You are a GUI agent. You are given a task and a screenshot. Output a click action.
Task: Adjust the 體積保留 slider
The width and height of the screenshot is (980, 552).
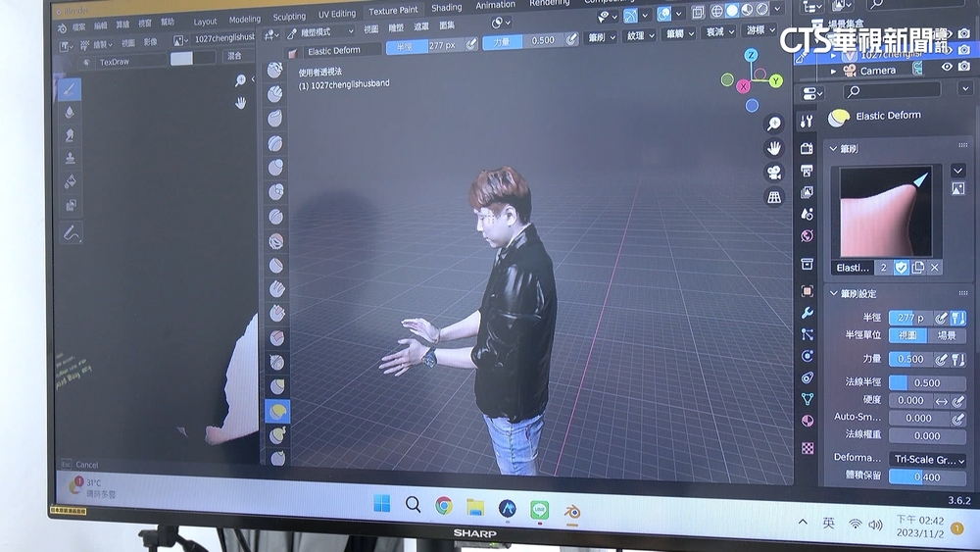(927, 477)
